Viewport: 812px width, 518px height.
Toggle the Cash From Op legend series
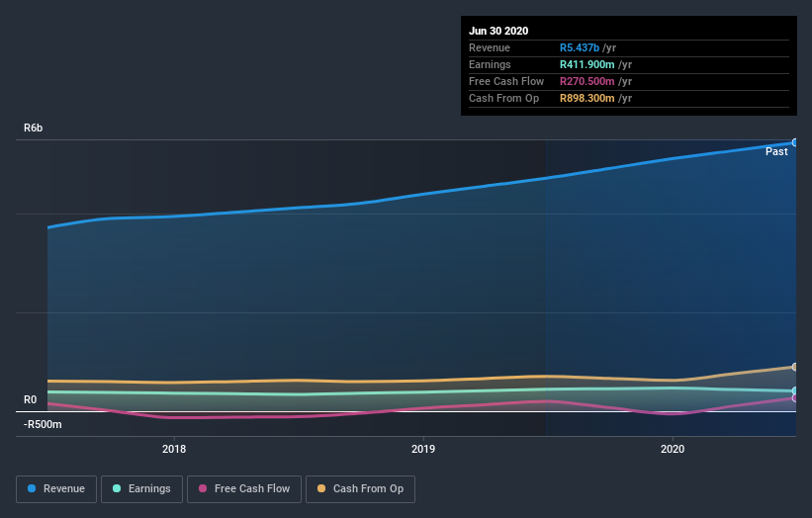360,489
